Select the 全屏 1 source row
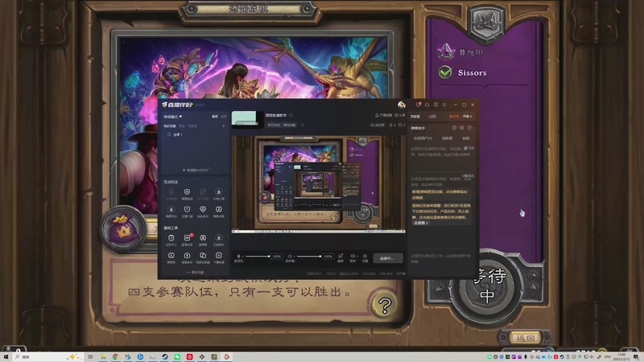The width and height of the screenshot is (644, 362). click(195, 134)
